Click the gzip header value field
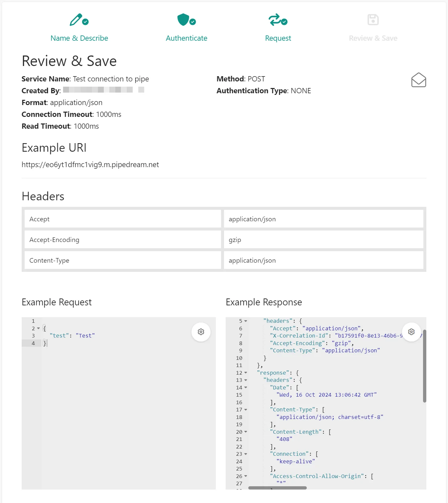Image resolution: width=448 pixels, height=503 pixels. click(324, 239)
